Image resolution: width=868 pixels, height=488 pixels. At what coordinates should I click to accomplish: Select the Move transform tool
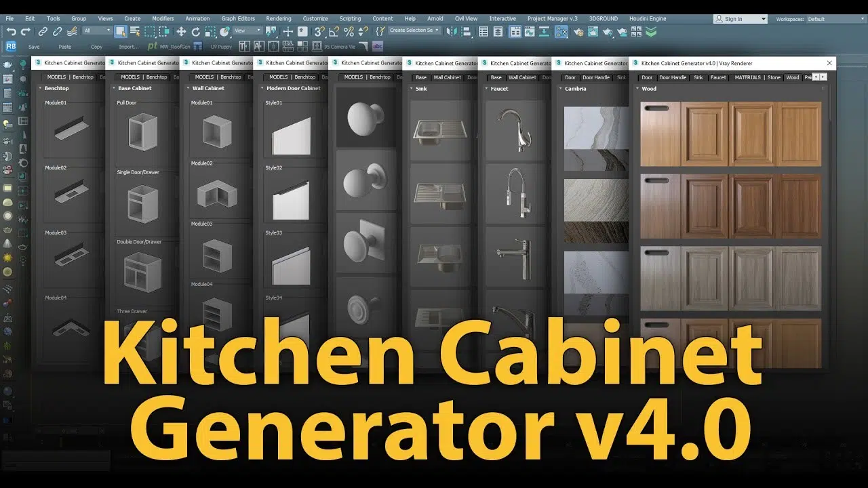pyautogui.click(x=181, y=31)
